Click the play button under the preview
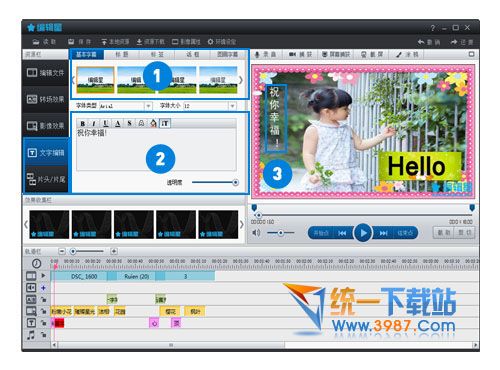The width and height of the screenshot is (500, 370). coord(363,233)
